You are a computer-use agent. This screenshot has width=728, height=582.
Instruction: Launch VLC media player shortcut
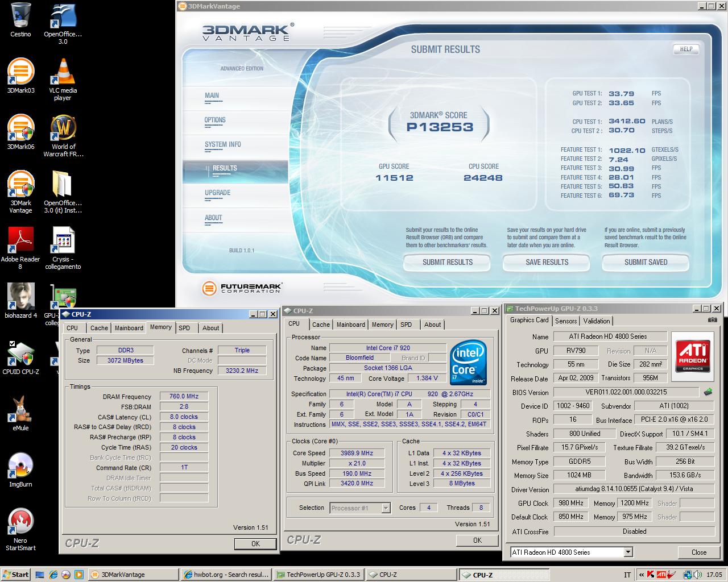tap(63, 80)
